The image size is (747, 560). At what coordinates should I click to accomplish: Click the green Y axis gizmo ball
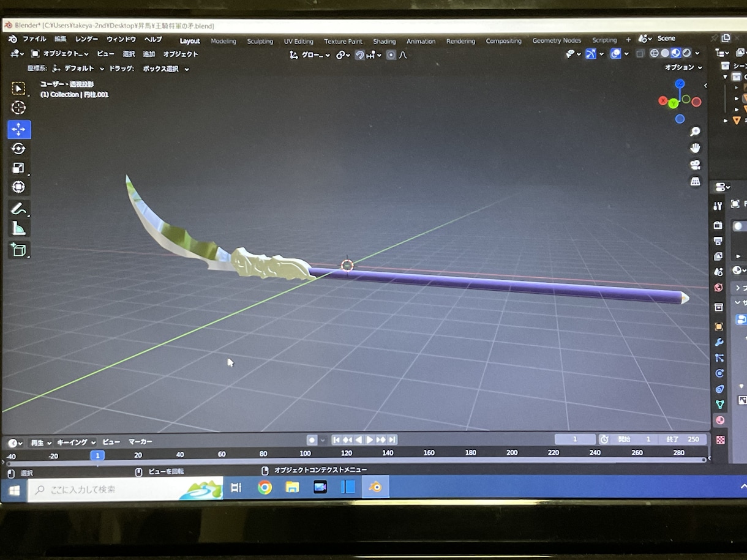pyautogui.click(x=674, y=103)
